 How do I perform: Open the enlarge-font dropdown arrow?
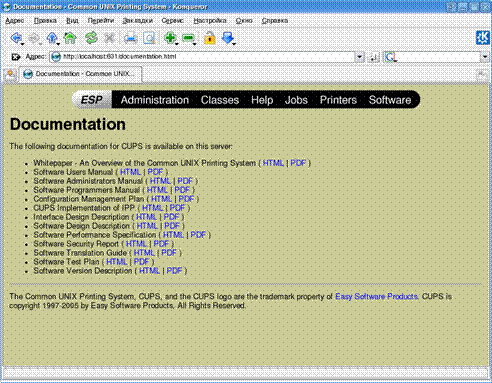pyautogui.click(x=177, y=44)
